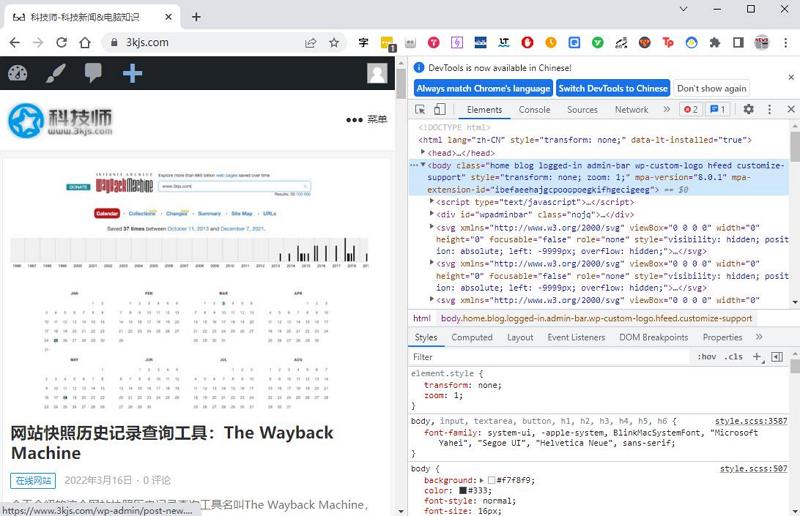Click Don't show again button

click(711, 88)
